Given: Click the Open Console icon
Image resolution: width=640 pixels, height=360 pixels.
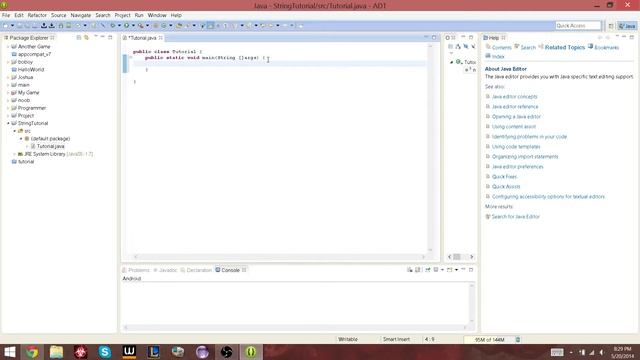Looking at the screenshot, I should pyautogui.click(x=449, y=270).
